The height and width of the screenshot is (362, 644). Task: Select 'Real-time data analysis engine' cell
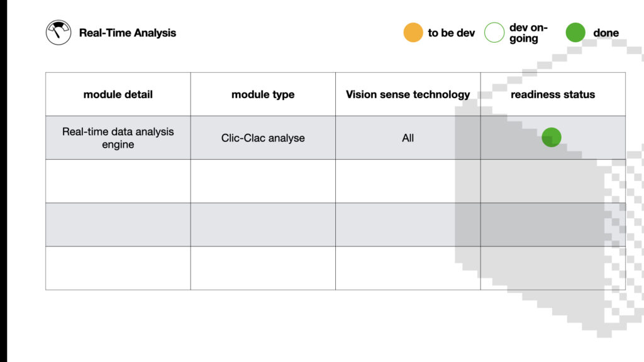118,138
